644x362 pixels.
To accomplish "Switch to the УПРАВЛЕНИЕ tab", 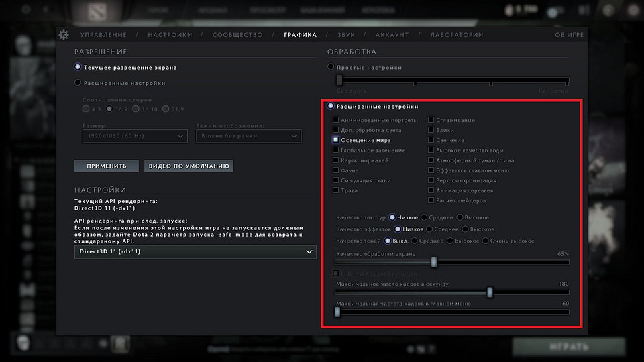I will [103, 35].
